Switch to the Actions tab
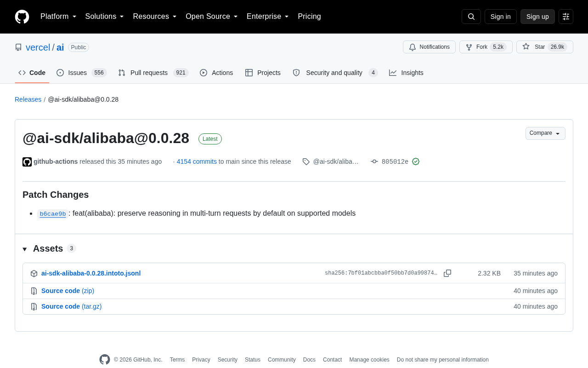 click(x=216, y=73)
